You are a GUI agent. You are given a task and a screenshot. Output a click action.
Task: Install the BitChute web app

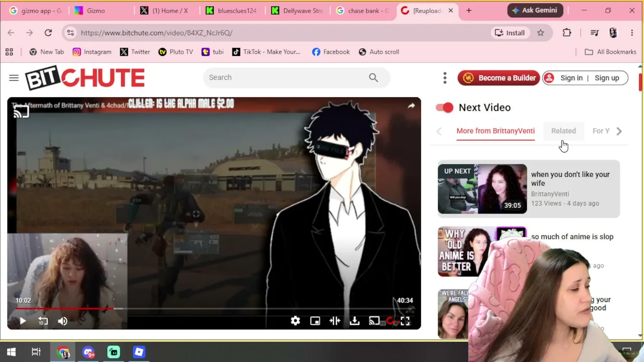pyautogui.click(x=510, y=33)
